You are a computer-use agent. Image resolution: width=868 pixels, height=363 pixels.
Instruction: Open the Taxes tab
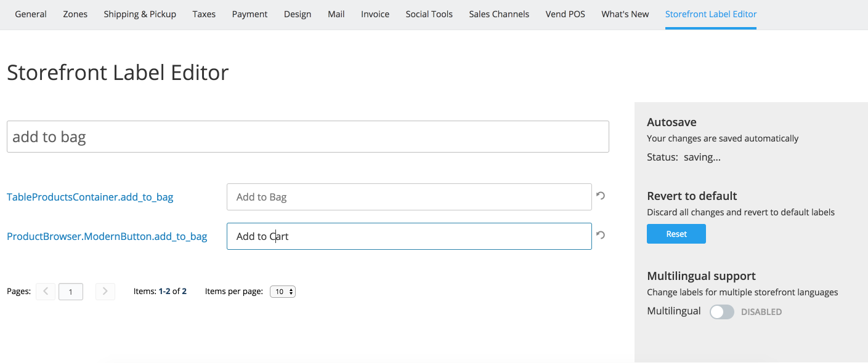click(204, 14)
